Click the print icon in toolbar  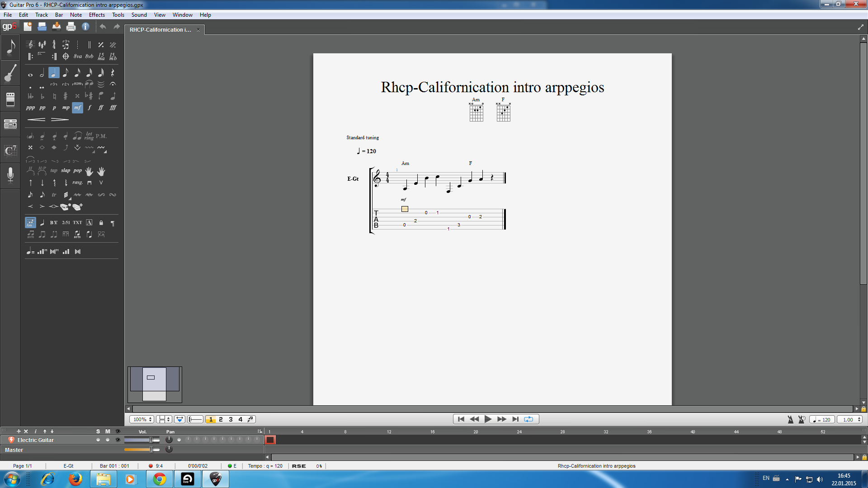pos(71,27)
